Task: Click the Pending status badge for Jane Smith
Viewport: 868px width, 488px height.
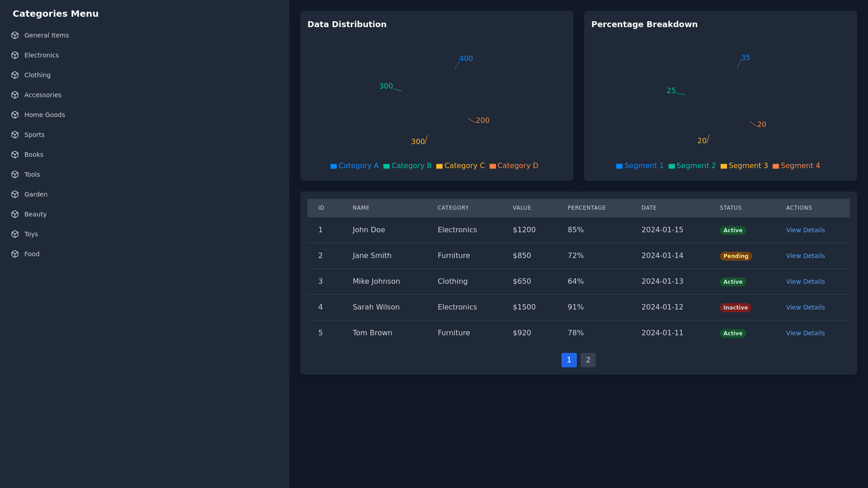Action: pos(736,256)
